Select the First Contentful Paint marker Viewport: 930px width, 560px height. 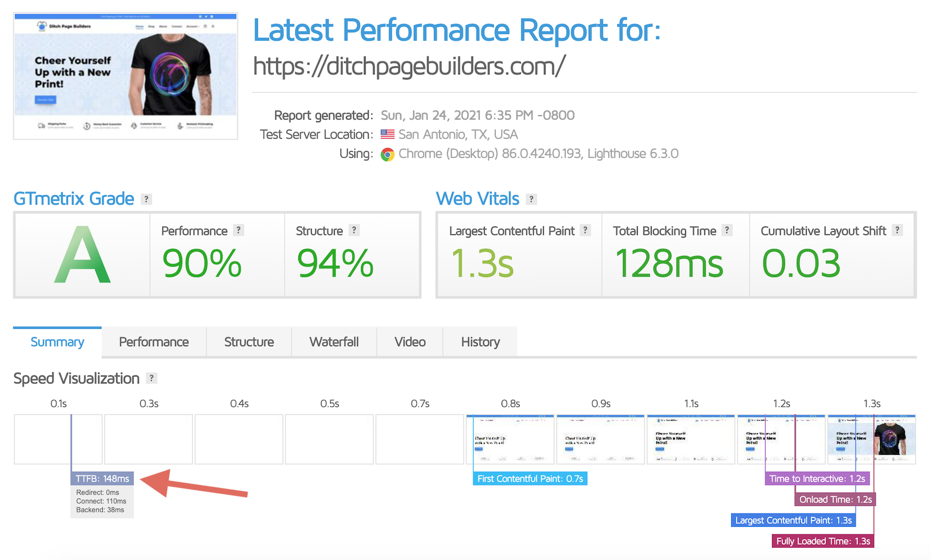click(x=530, y=479)
